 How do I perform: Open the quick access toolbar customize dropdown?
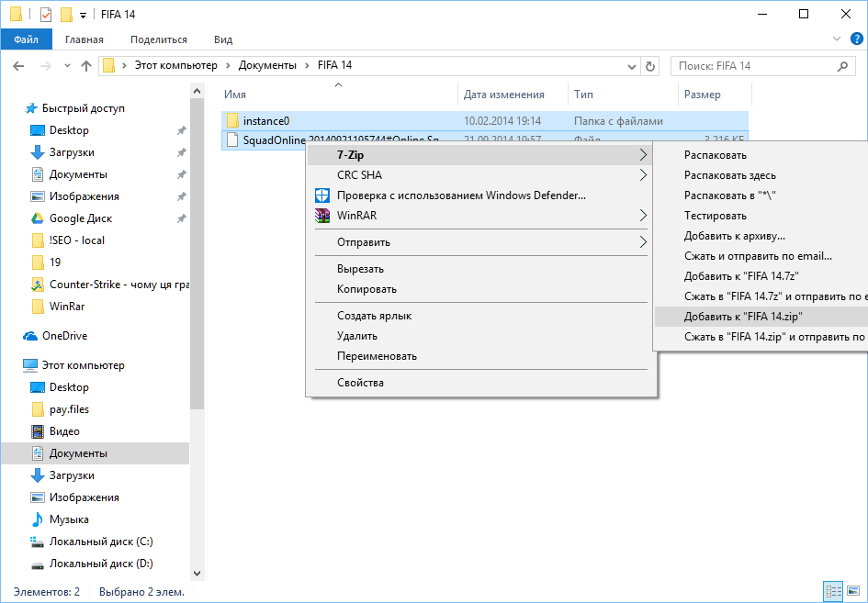coord(83,16)
